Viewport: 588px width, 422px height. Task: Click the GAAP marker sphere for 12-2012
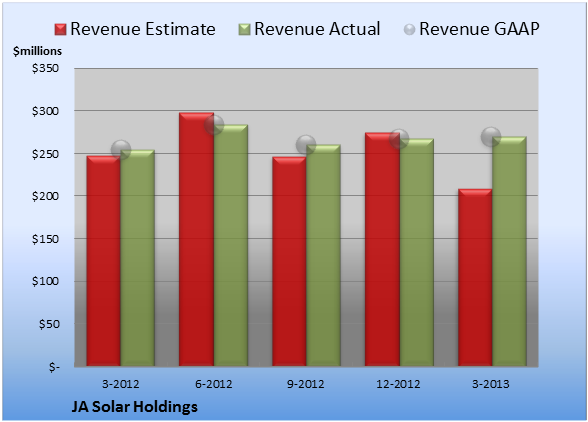(x=399, y=139)
